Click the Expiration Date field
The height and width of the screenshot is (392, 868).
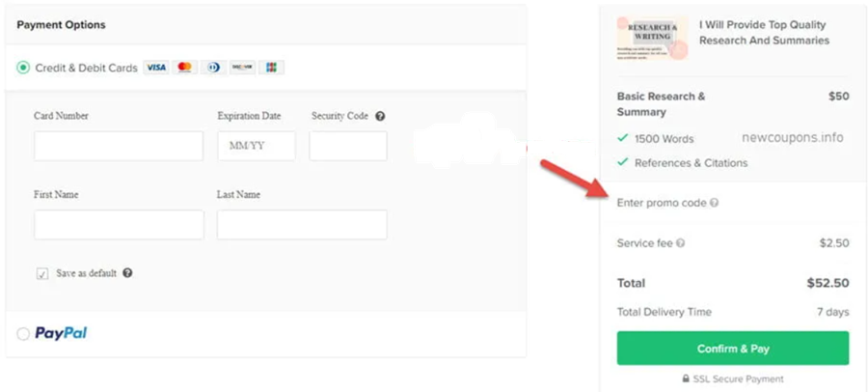click(x=257, y=146)
